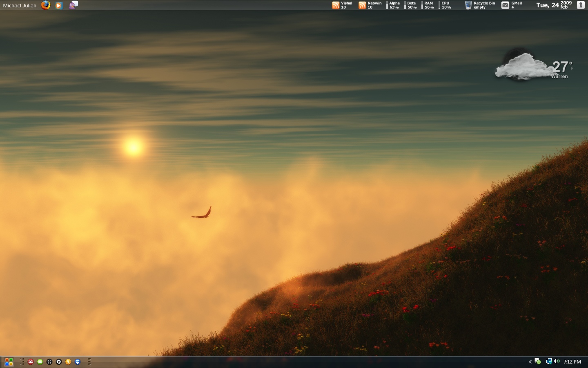Click the keyhole lock icon
This screenshot has width=588, height=368.
581,5
